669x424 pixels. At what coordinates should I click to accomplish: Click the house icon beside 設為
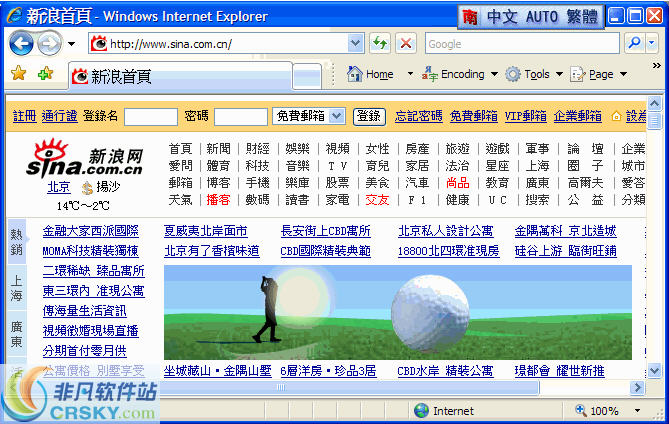pyautogui.click(x=616, y=116)
